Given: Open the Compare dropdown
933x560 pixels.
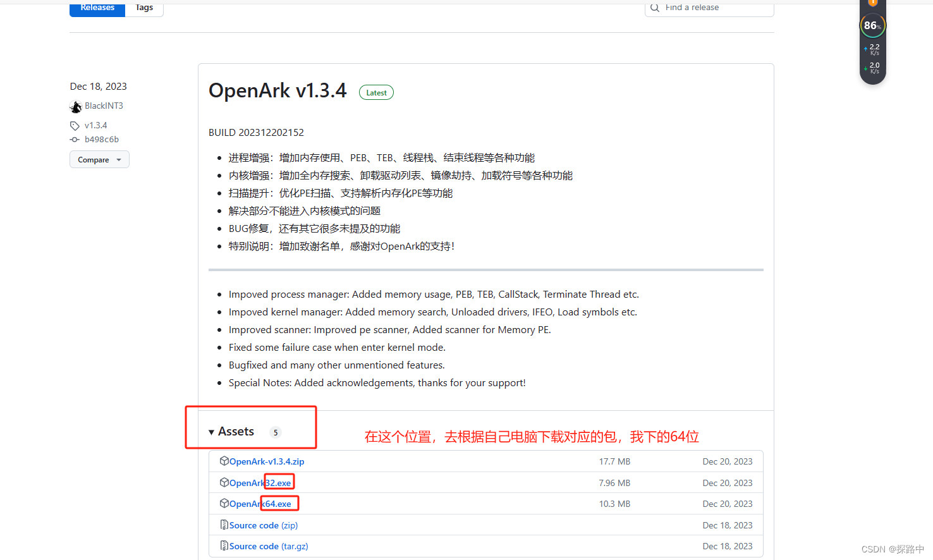Looking at the screenshot, I should click(99, 159).
